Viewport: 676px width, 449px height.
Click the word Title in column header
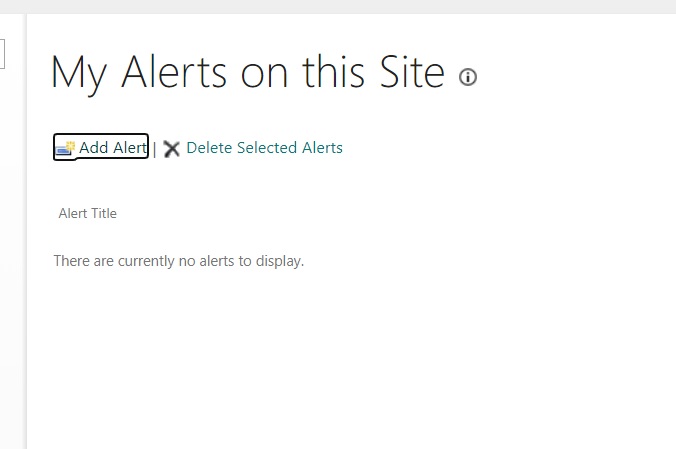coord(104,213)
